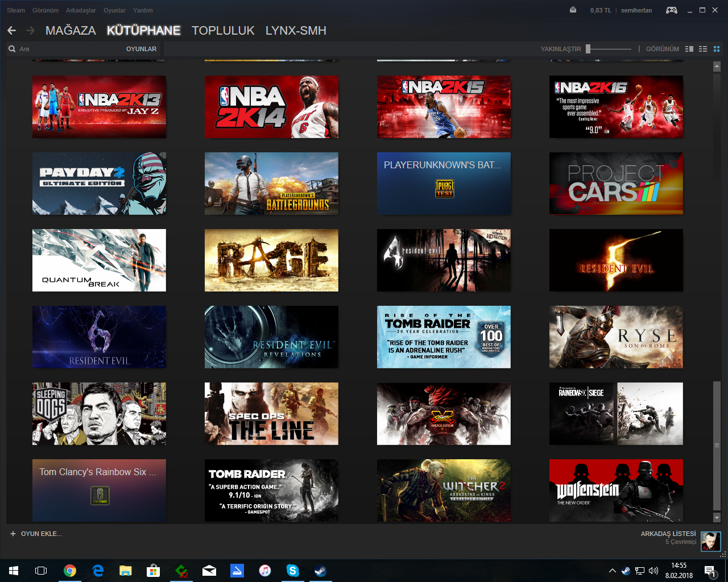This screenshot has height=582, width=728.
Task: Open ARKADAŞ LİSTESİ
Action: coord(668,534)
